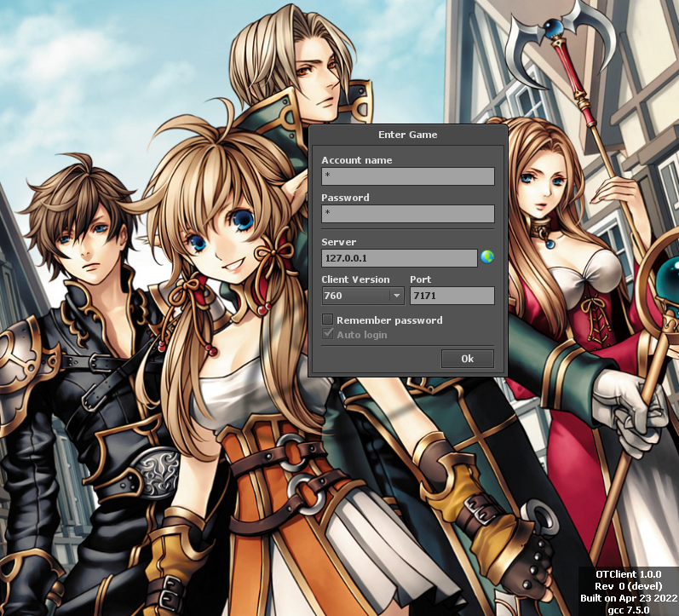This screenshot has width=679, height=616.
Task: Select the Built on Apr 23 2022 text
Action: tap(629, 598)
